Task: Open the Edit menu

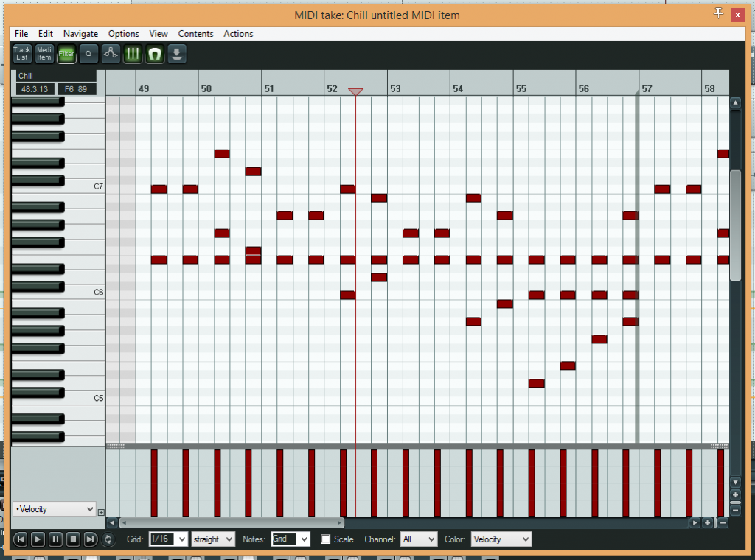Action: click(45, 34)
